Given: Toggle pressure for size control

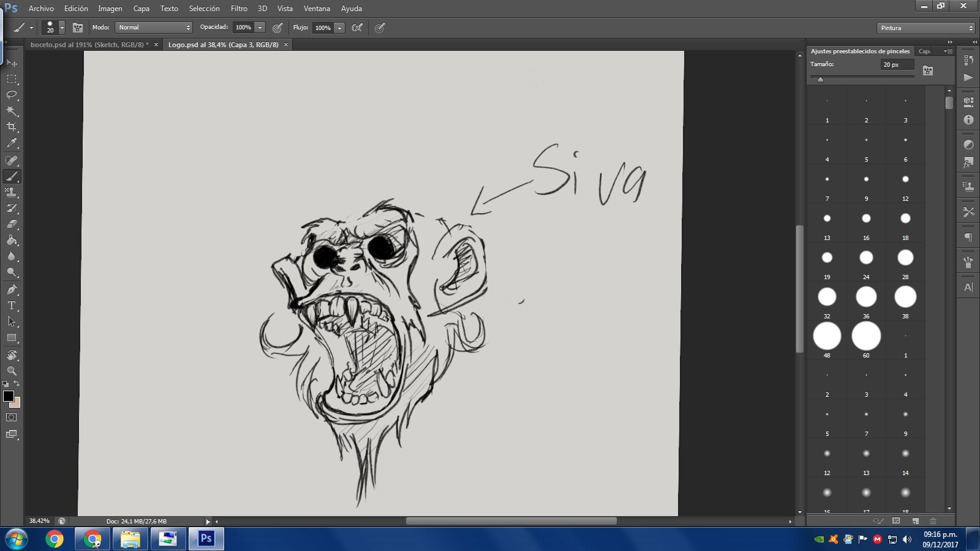Looking at the screenshot, I should (x=380, y=28).
